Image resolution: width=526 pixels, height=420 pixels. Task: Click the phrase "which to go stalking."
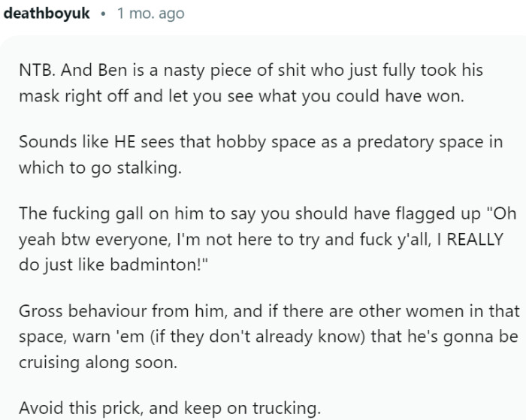[101, 167]
